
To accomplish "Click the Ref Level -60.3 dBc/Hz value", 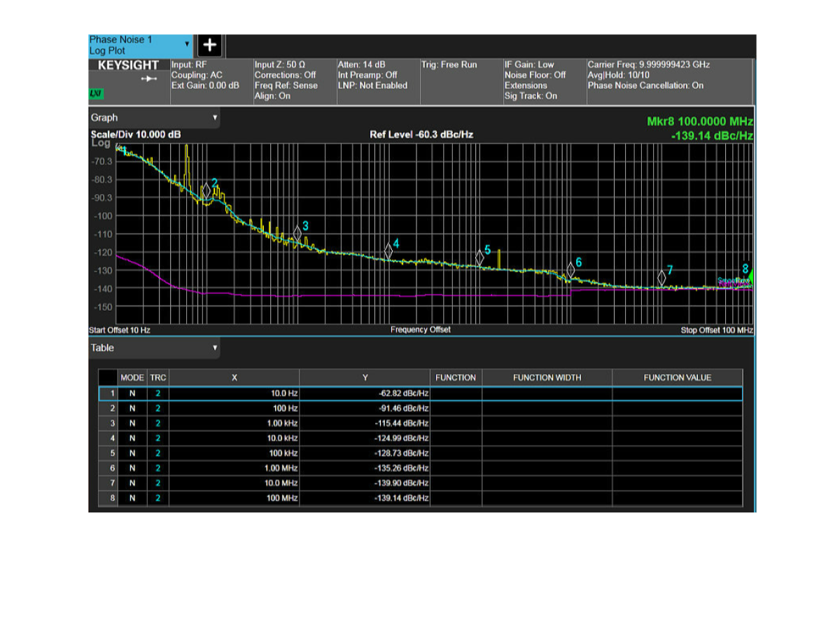I will 421,134.
